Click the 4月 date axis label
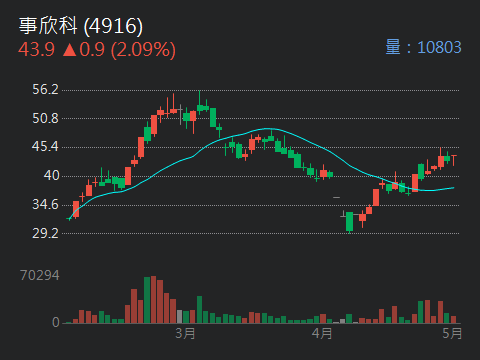480x360 pixels. 322,333
